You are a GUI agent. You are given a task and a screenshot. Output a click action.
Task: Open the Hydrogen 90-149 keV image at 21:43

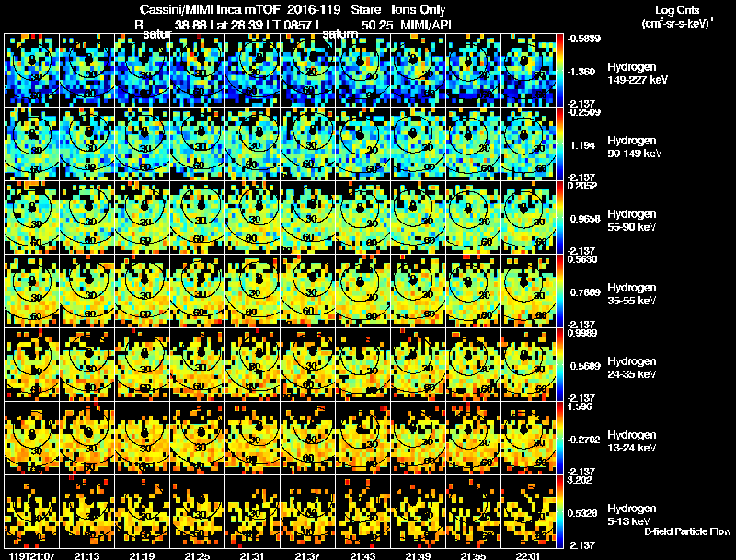[x=362, y=143]
